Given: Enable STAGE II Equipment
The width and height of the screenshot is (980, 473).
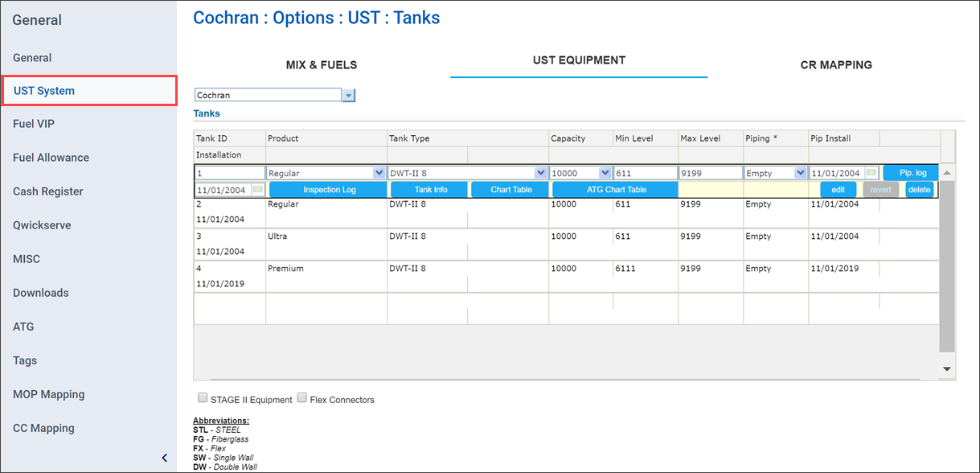Looking at the screenshot, I should point(203,397).
